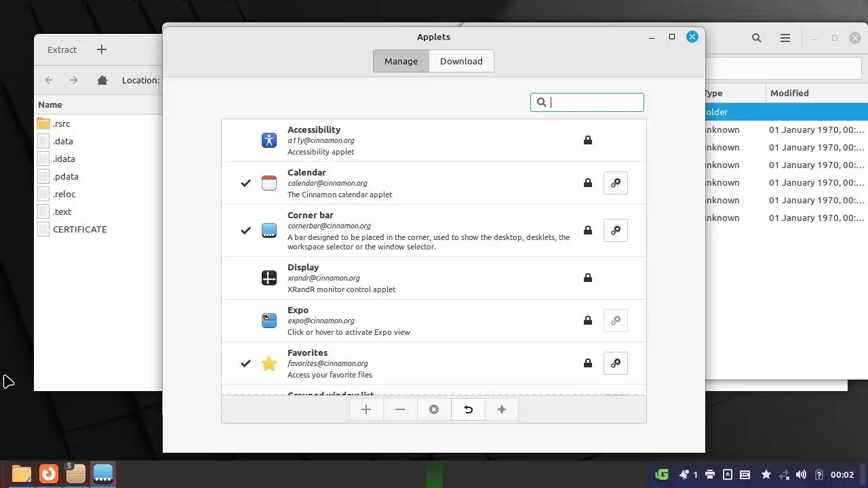Select the CERTIFICATE file

pos(79,229)
